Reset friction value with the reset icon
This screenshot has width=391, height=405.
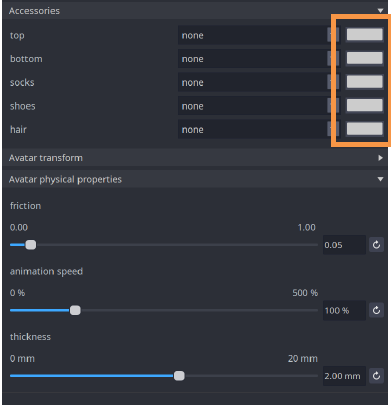pos(376,245)
